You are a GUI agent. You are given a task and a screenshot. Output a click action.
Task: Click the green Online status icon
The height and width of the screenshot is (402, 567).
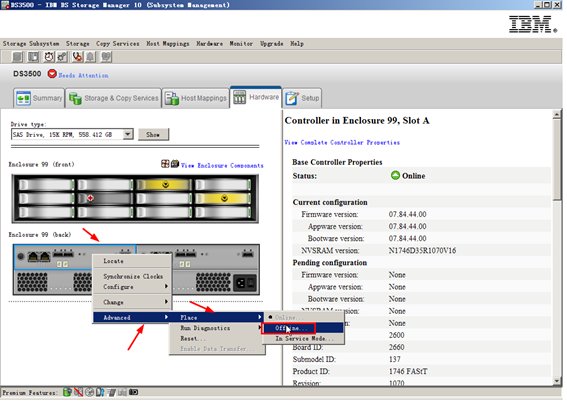click(x=395, y=176)
